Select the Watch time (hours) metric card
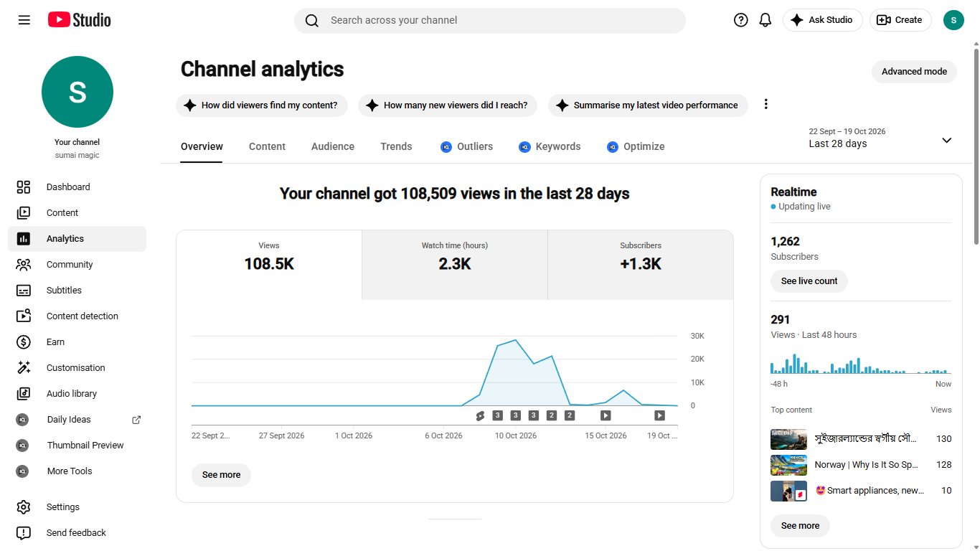 (x=455, y=265)
